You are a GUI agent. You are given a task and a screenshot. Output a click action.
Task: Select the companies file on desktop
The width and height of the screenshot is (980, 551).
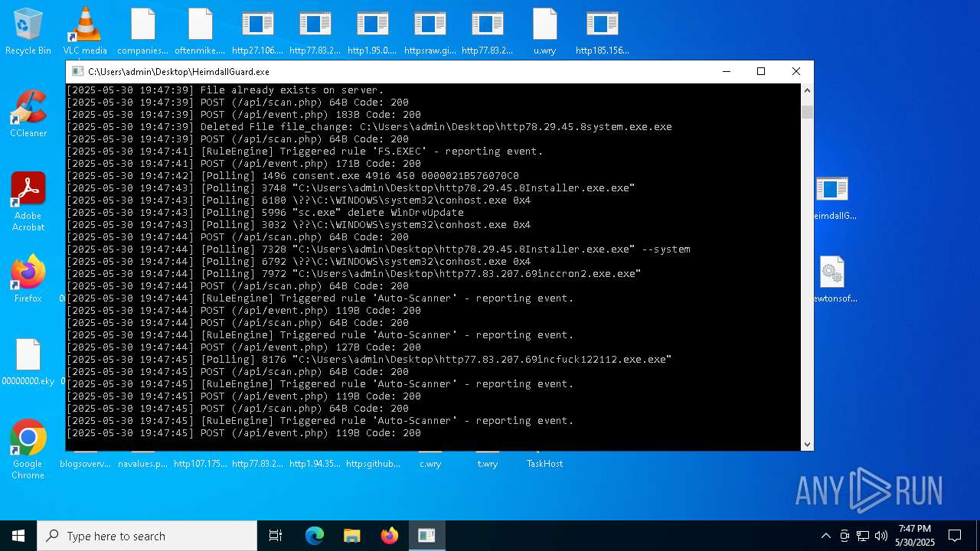pos(142,31)
